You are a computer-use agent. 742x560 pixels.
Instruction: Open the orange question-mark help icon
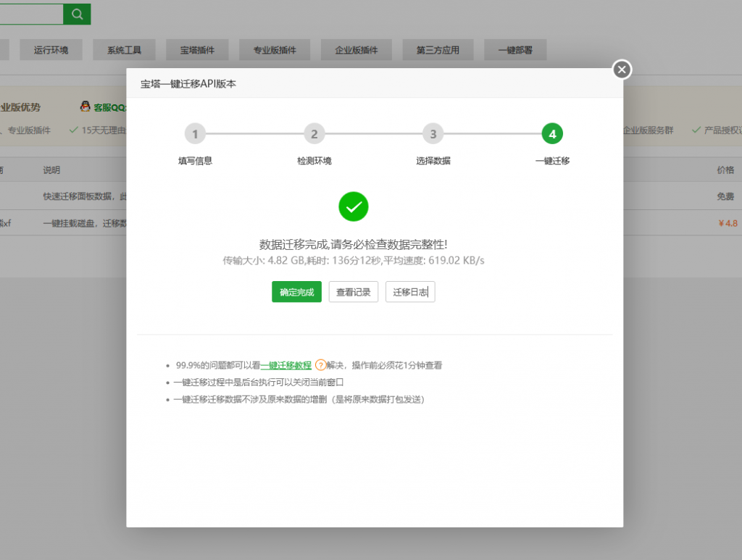[x=319, y=366]
